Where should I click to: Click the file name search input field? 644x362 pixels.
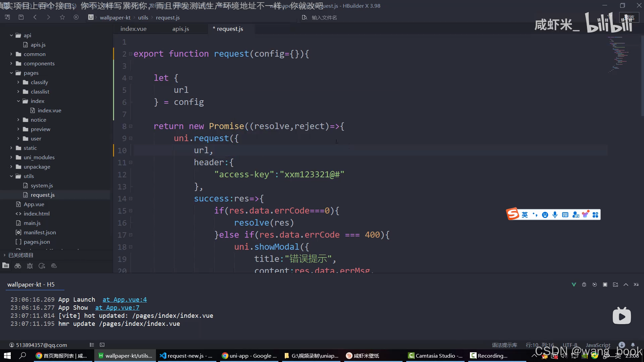pyautogui.click(x=324, y=17)
